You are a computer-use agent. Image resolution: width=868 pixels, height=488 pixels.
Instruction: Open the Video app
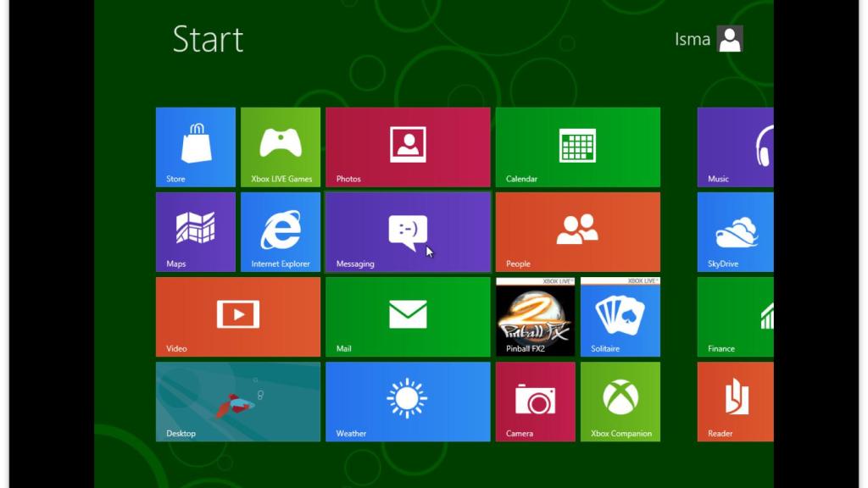tap(238, 316)
